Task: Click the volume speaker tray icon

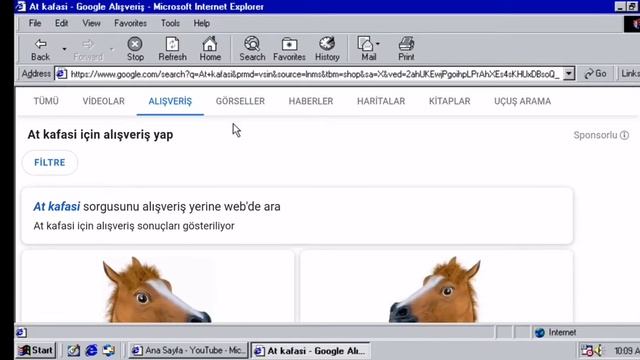Action: click(599, 350)
